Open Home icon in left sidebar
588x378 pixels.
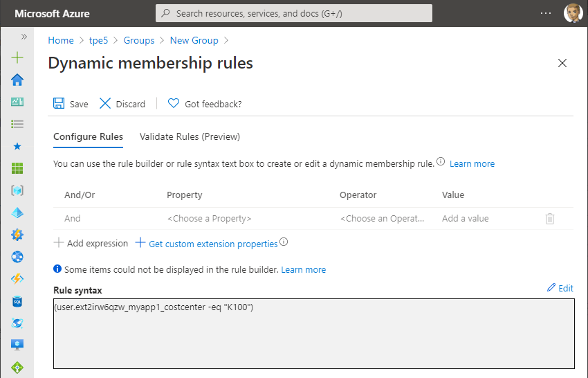point(17,80)
